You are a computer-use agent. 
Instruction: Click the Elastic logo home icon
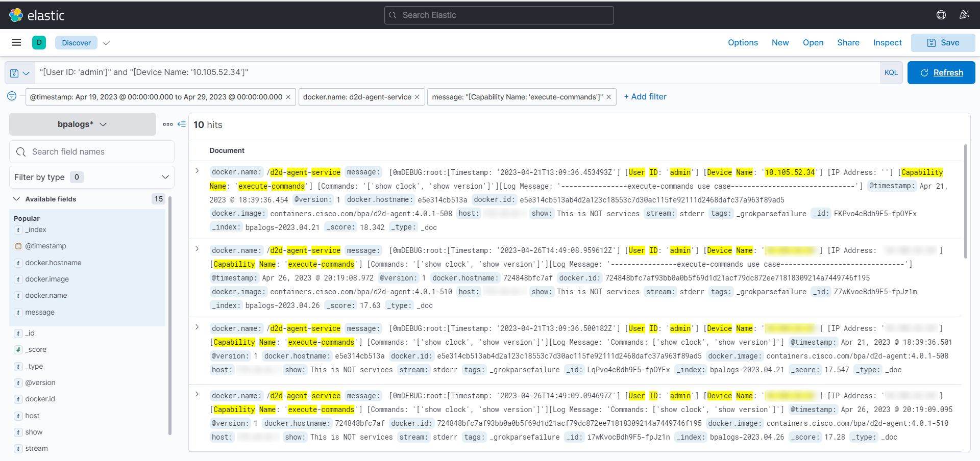tap(16, 15)
